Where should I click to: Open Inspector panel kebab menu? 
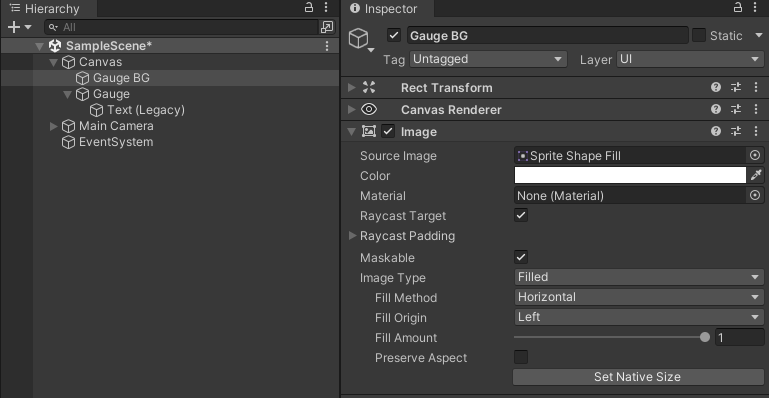pyautogui.click(x=756, y=7)
